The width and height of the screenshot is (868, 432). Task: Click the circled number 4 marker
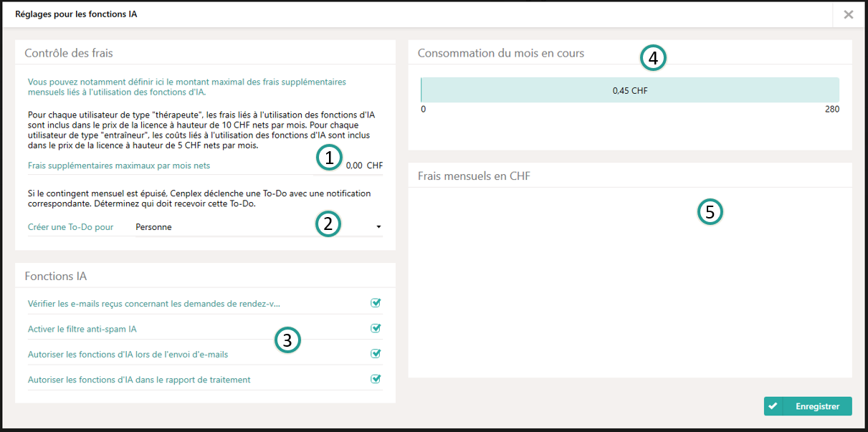coord(653,58)
